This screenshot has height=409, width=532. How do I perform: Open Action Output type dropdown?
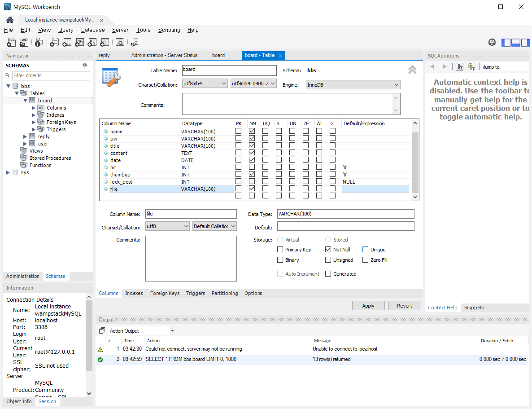tap(172, 330)
